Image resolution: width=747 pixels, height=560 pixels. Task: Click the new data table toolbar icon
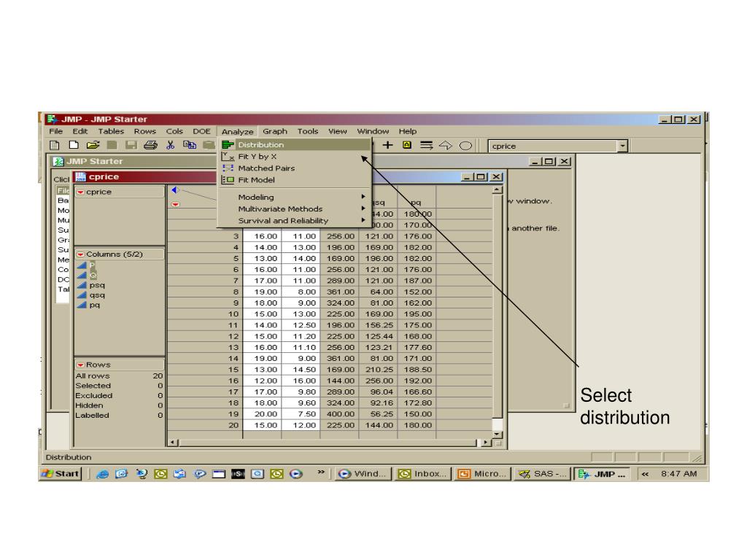click(55, 145)
